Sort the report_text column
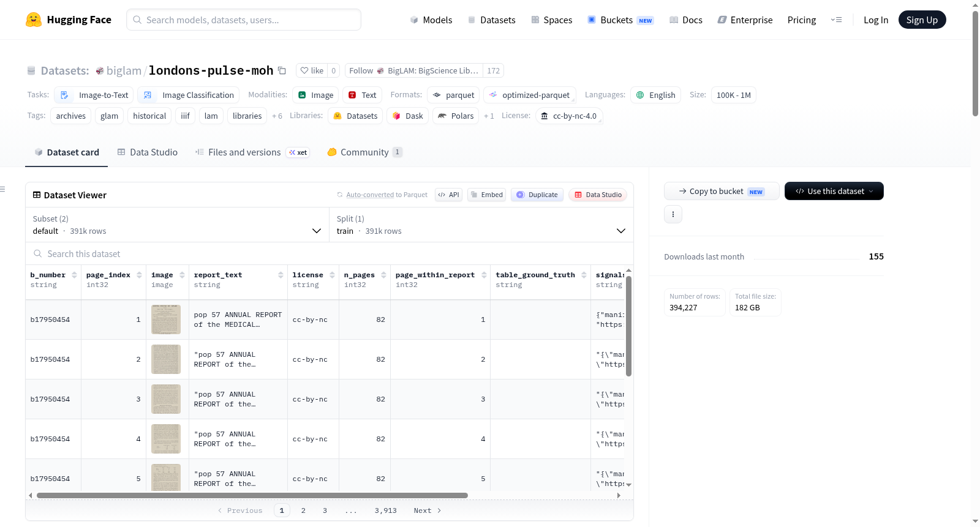The height and width of the screenshot is (527, 980). click(x=281, y=275)
